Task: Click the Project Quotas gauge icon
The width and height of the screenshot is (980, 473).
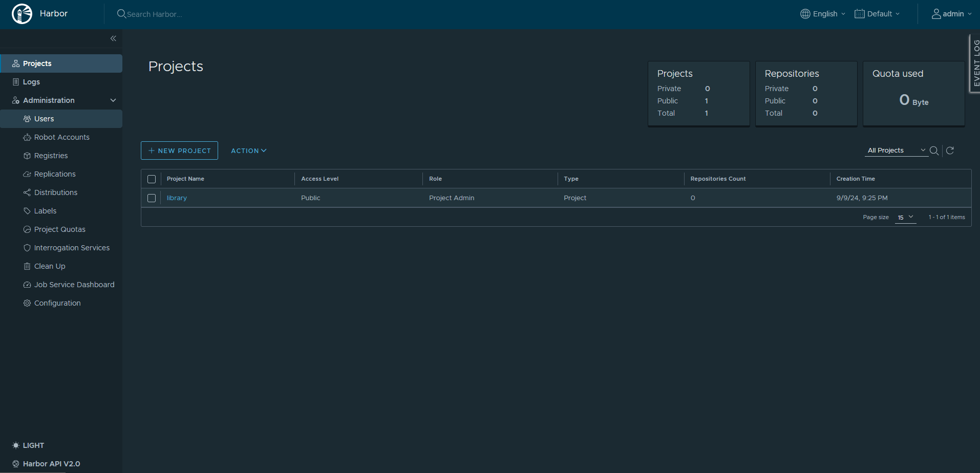Action: 27,229
